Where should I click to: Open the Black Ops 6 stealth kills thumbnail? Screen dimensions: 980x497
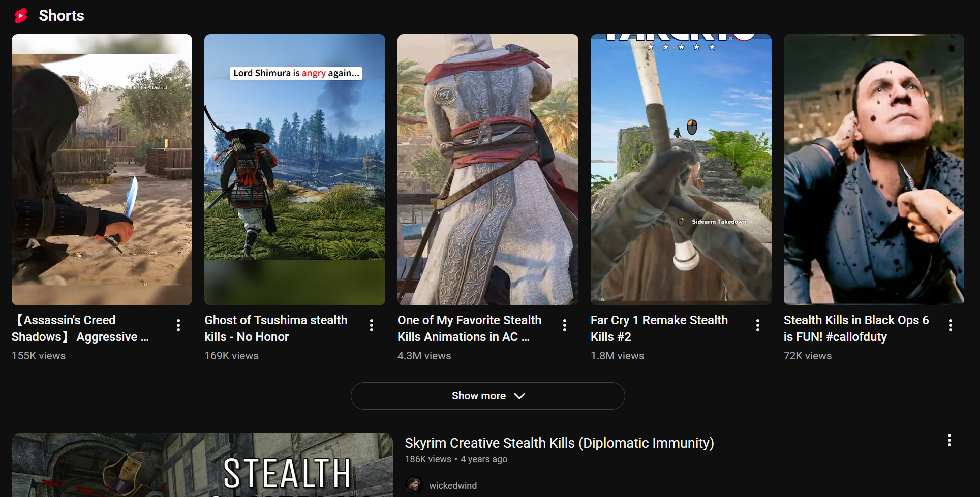(874, 170)
